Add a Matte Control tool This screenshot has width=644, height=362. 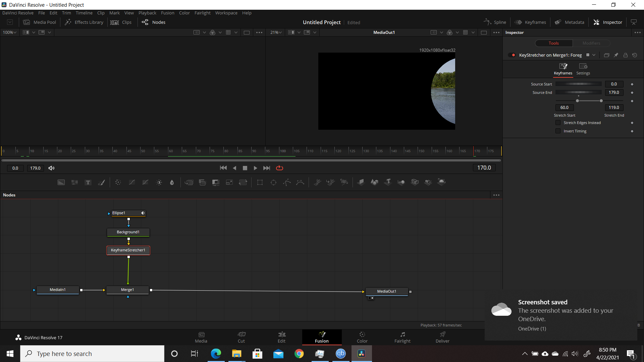pyautogui.click(x=216, y=182)
